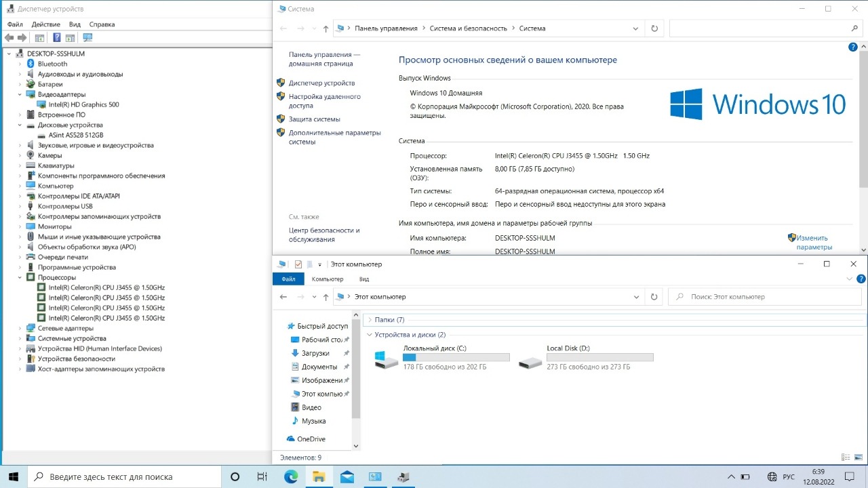
Task: Select Загрузки in the Explorer sidebar
Action: [x=315, y=353]
